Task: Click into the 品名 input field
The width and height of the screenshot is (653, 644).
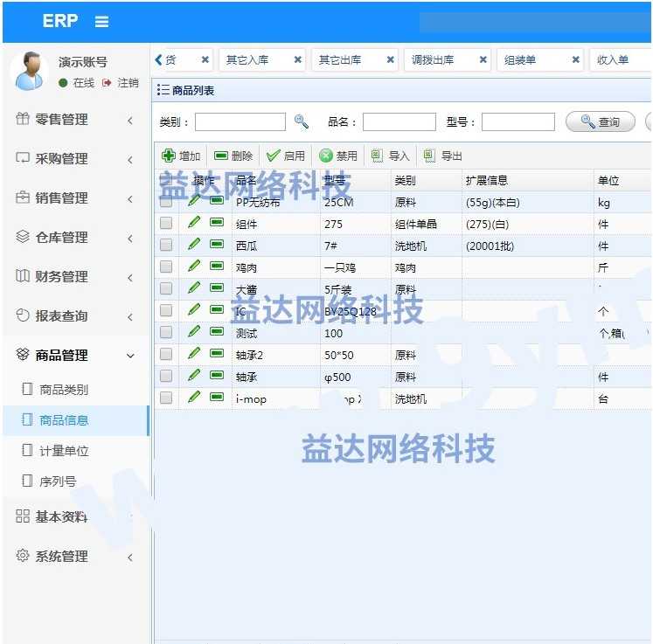Action: [x=399, y=121]
